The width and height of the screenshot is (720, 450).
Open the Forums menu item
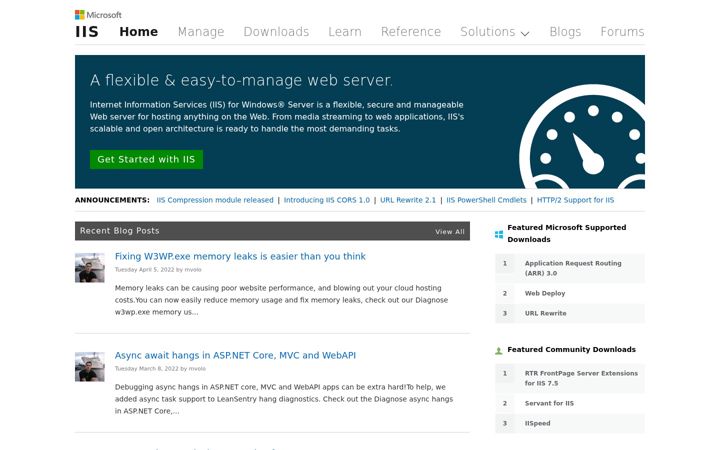[x=622, y=32]
